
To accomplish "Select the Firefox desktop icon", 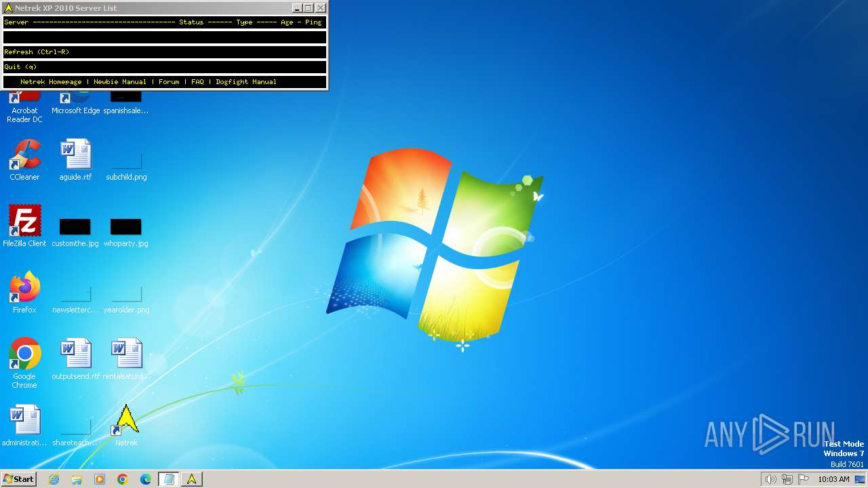I will pos(24,293).
